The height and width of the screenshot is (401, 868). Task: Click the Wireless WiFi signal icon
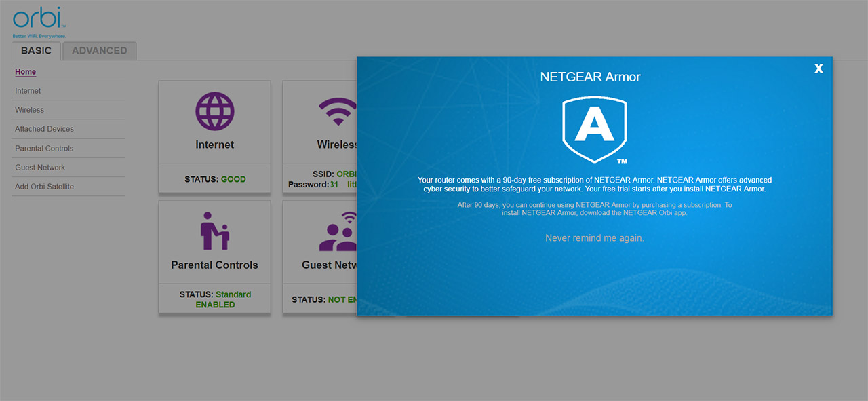tap(338, 111)
